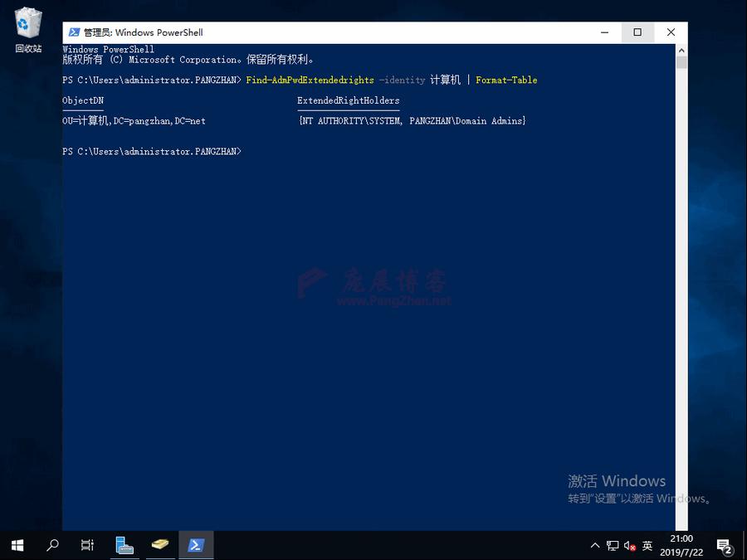Click the taskbar Search icon
747x560 pixels.
pos(51,545)
